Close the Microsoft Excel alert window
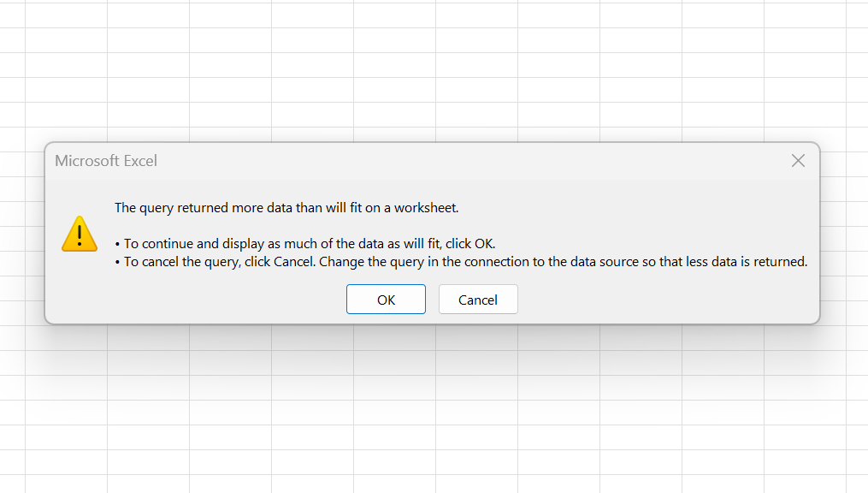Viewport: 868px width, 493px height. [798, 160]
